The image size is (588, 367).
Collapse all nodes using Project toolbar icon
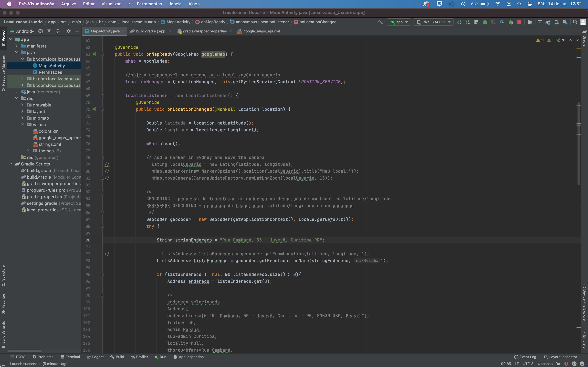point(58,31)
